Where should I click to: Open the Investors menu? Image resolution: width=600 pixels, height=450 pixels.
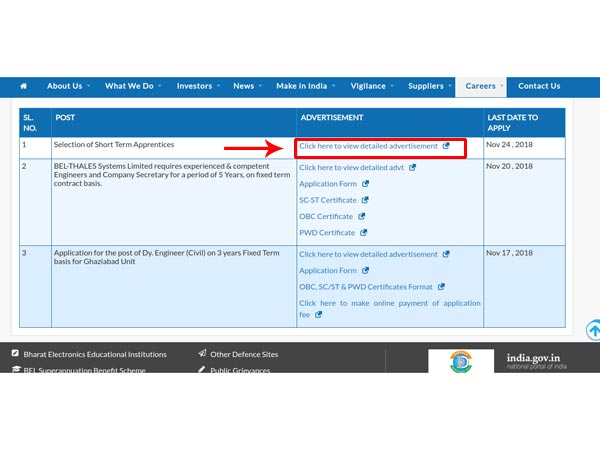194,86
